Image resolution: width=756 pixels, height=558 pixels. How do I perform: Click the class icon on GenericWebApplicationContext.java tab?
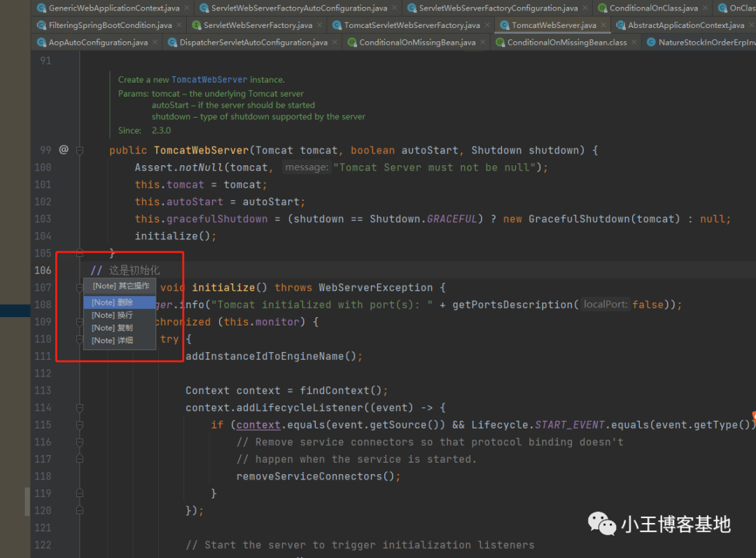coord(41,8)
